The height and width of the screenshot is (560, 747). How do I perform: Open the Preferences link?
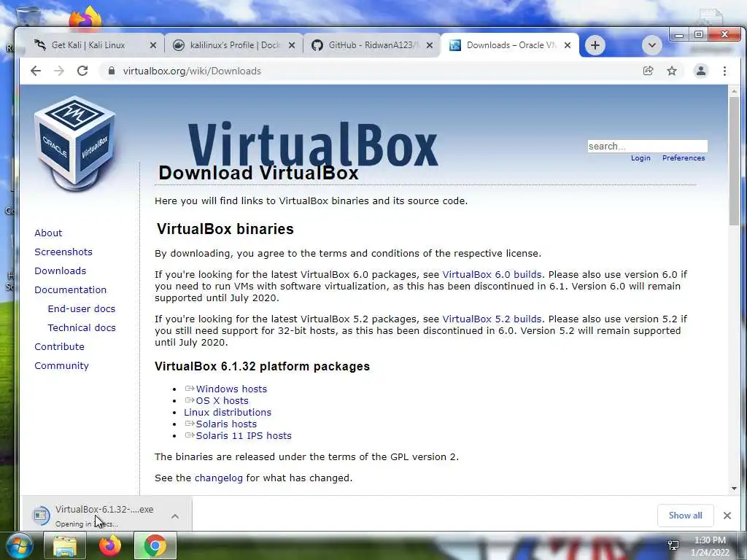click(683, 158)
